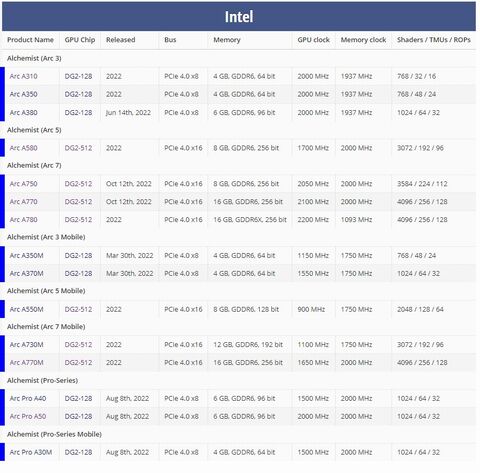Select the Alchemist (Pro-Series) heading

click(x=43, y=381)
